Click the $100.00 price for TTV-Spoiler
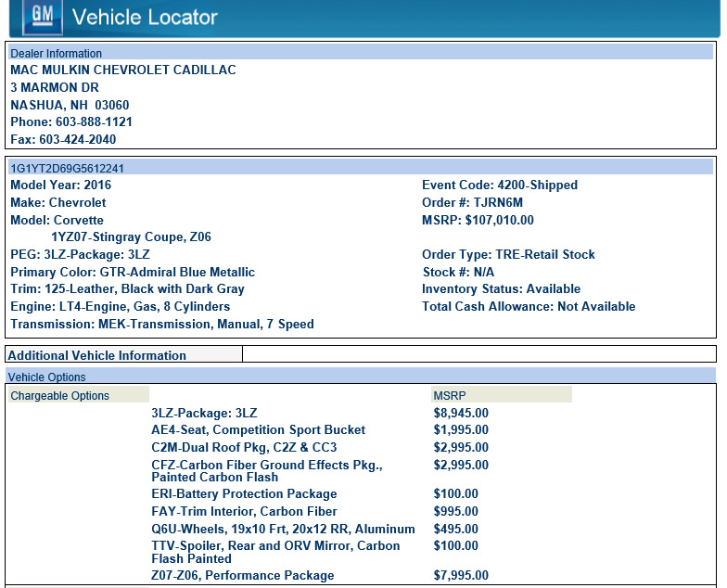The image size is (727, 588). point(456,545)
